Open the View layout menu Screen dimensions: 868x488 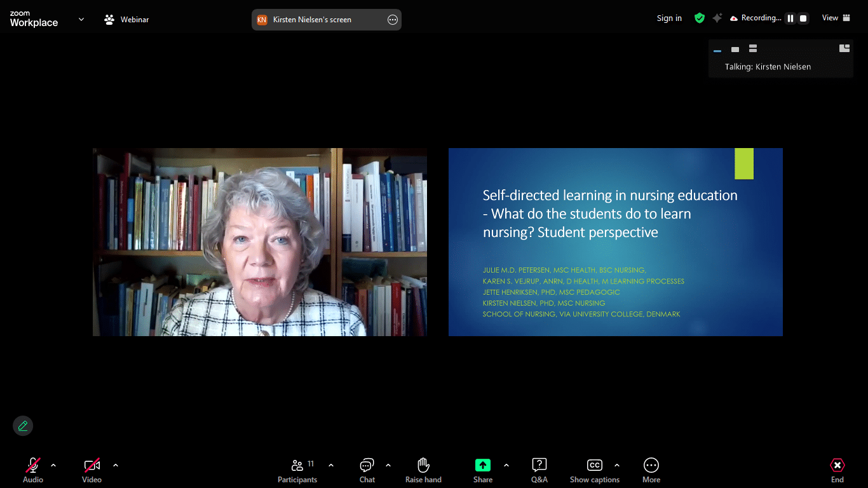pyautogui.click(x=836, y=18)
